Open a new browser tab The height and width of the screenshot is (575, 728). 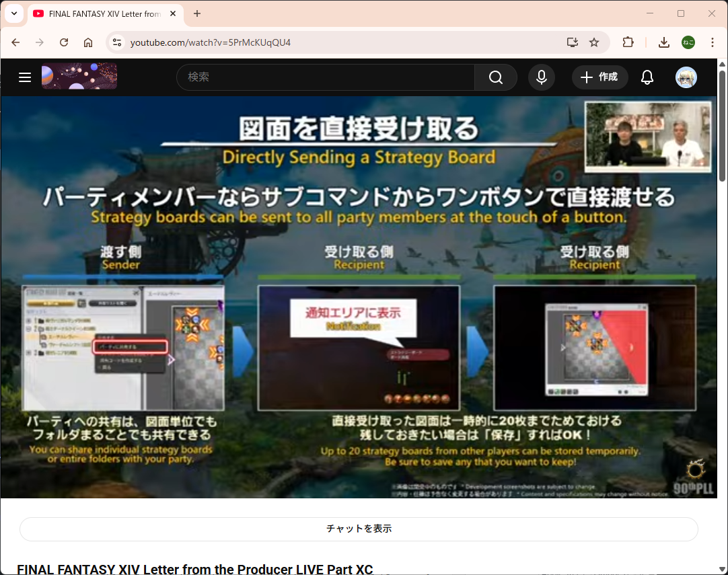point(196,13)
